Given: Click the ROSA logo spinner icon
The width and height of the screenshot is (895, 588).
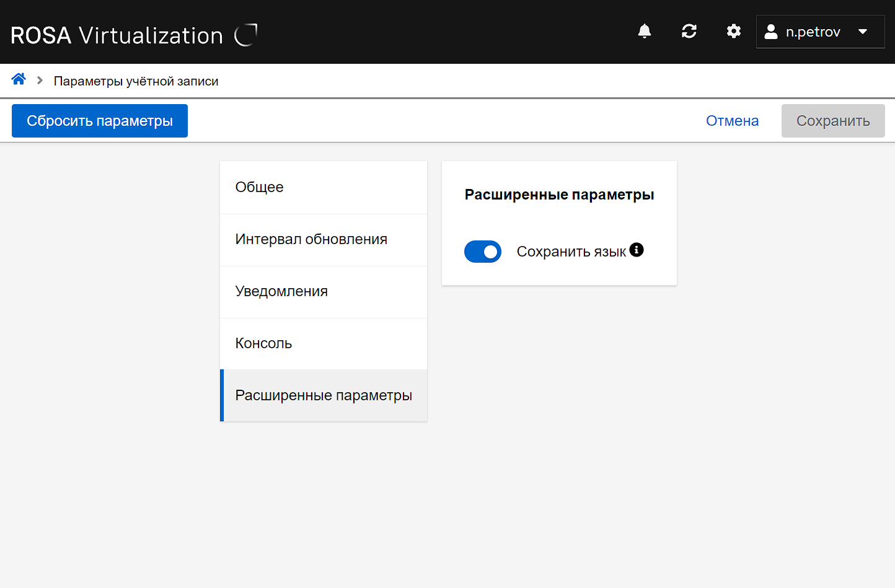Looking at the screenshot, I should pyautogui.click(x=246, y=35).
